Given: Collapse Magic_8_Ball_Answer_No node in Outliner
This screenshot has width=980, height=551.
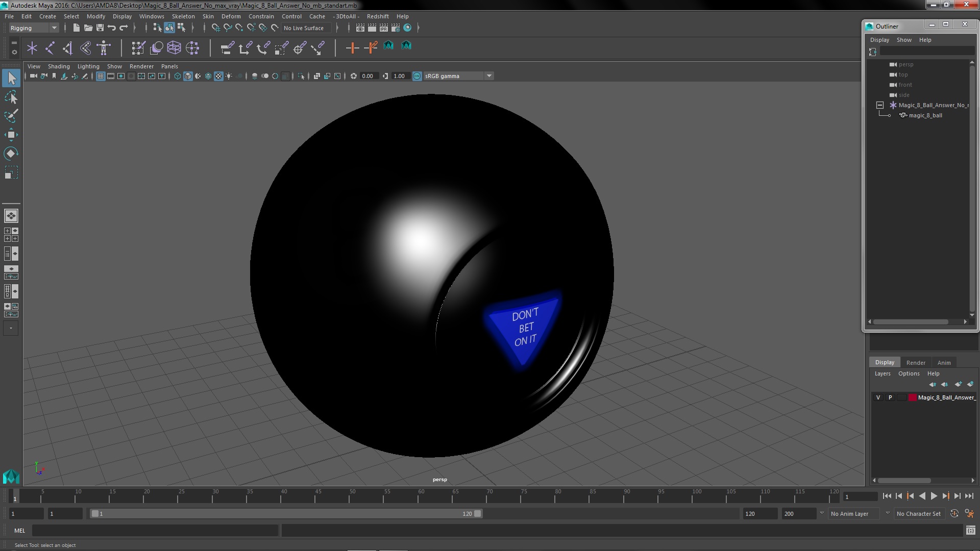Looking at the screenshot, I should [x=880, y=105].
